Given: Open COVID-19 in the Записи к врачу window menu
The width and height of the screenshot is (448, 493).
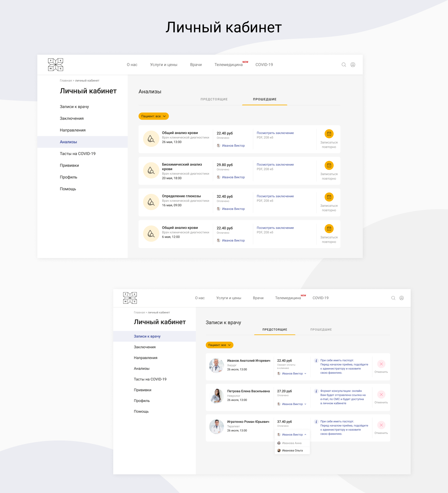Looking at the screenshot, I should coord(320,298).
